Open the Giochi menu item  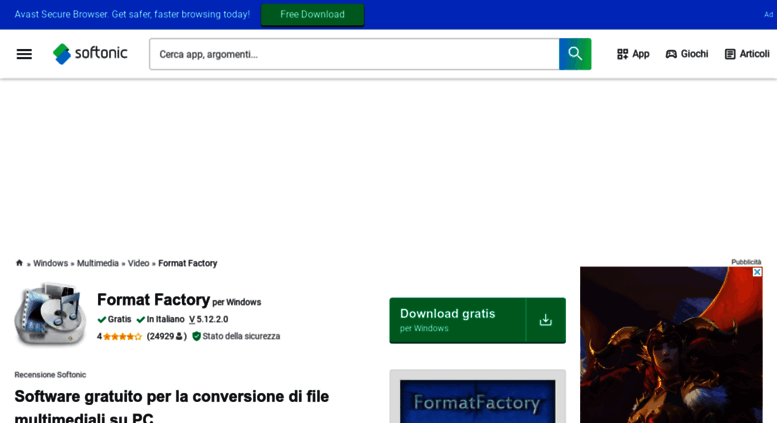tap(687, 54)
